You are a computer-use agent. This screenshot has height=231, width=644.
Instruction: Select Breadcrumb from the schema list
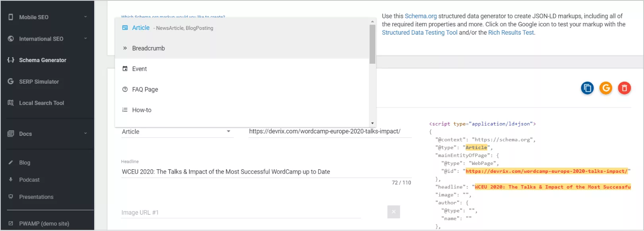tap(242, 48)
